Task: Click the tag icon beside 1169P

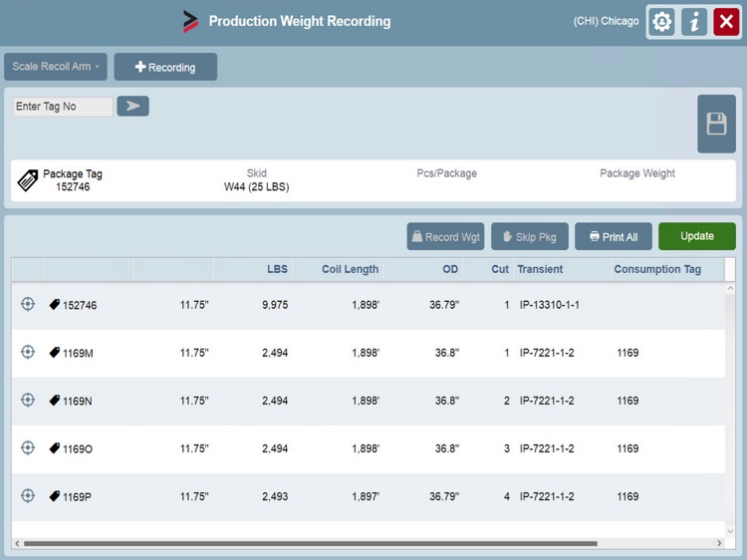Action: click(x=55, y=496)
